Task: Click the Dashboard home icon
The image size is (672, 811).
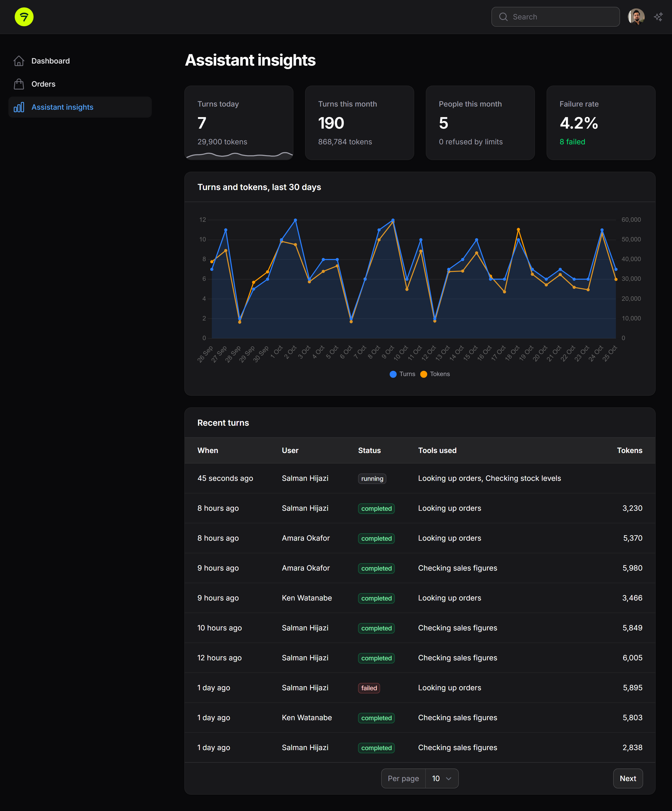Action: tap(19, 61)
